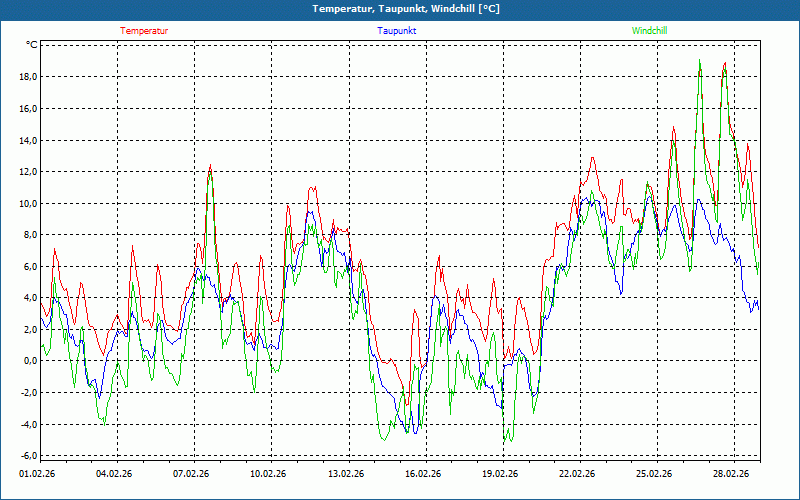Select the 22.02.26 date on x-axis
The image size is (800, 500).
(x=576, y=475)
